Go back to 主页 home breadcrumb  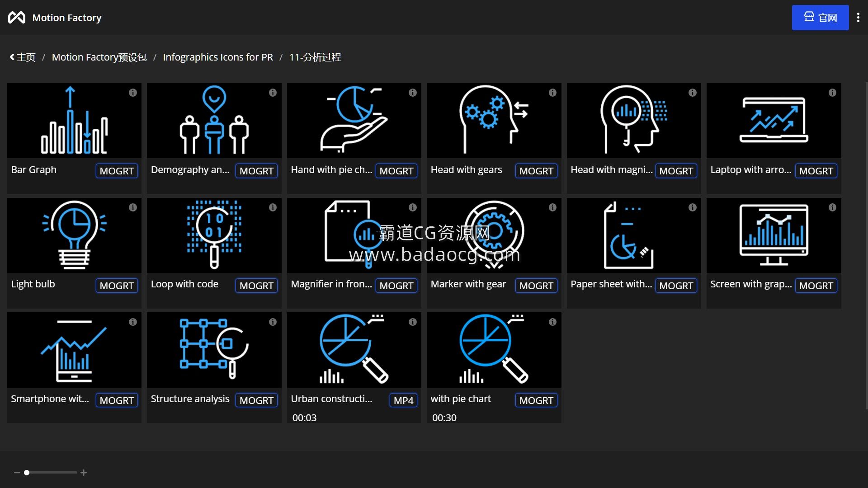click(23, 57)
